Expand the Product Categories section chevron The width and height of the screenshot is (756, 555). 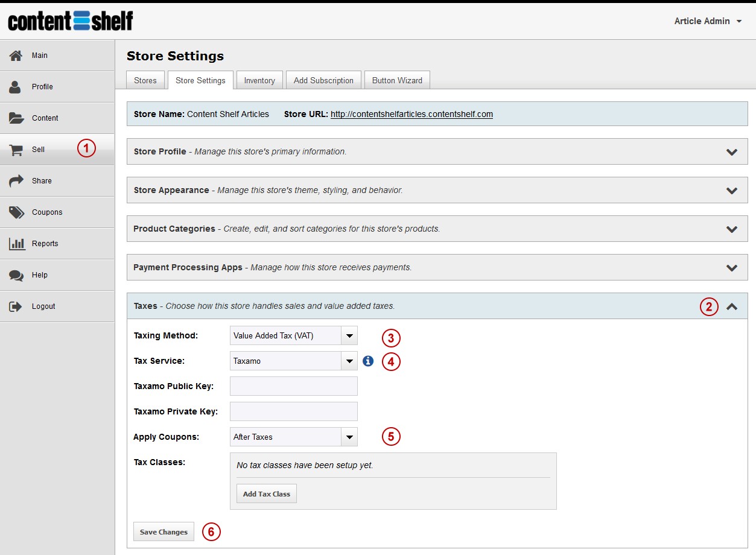click(x=732, y=229)
